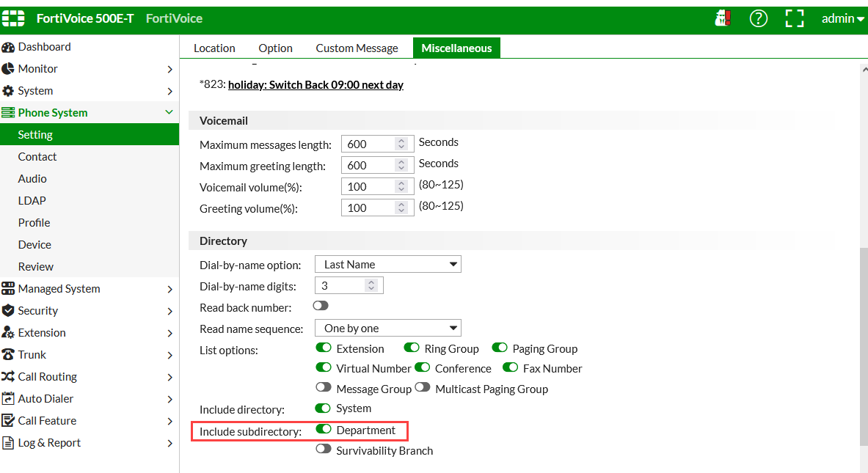
Task: Open the Dial-by-name option dropdown
Action: coord(387,263)
